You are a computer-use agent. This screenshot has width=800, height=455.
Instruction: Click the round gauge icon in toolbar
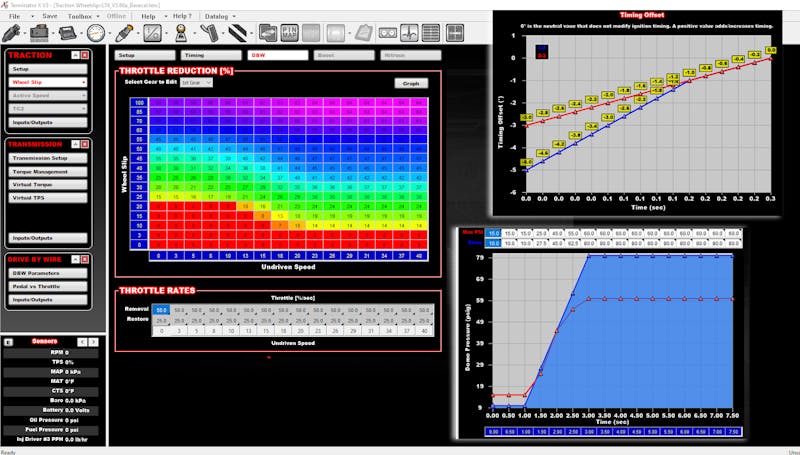point(96,32)
